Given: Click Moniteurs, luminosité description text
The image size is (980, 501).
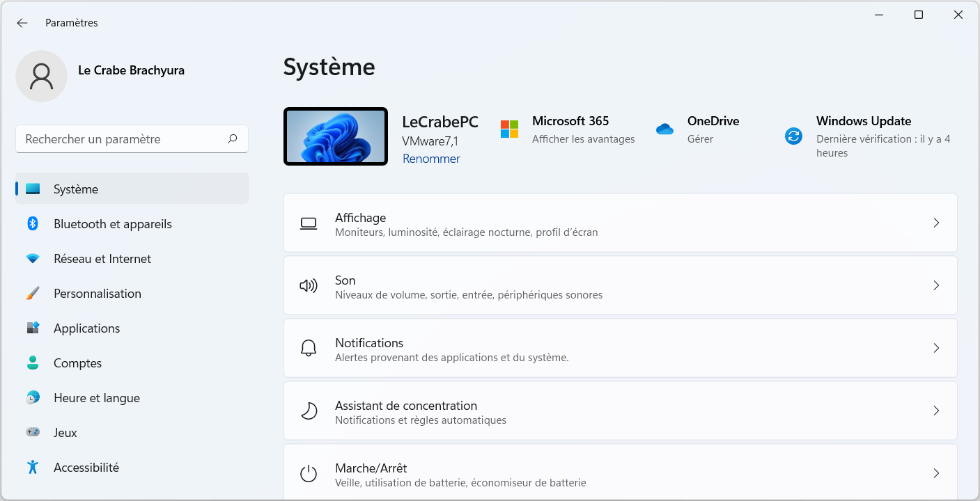Looking at the screenshot, I should 466,232.
